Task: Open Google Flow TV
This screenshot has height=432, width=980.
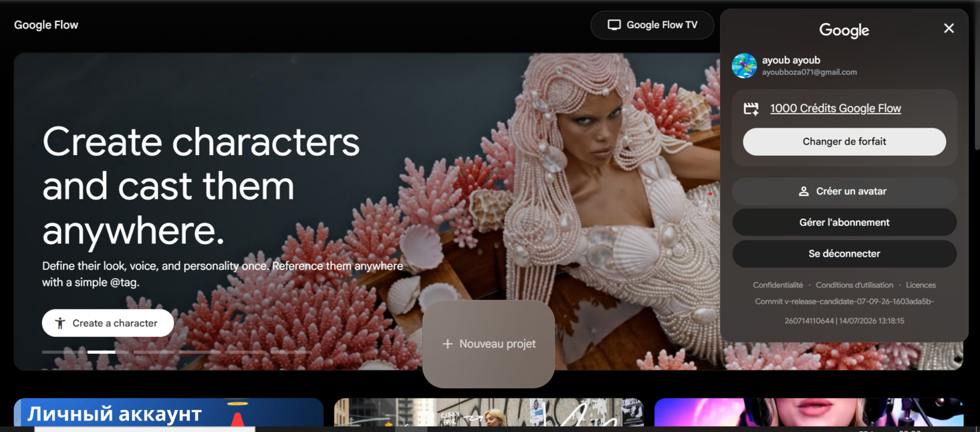Action: click(652, 25)
